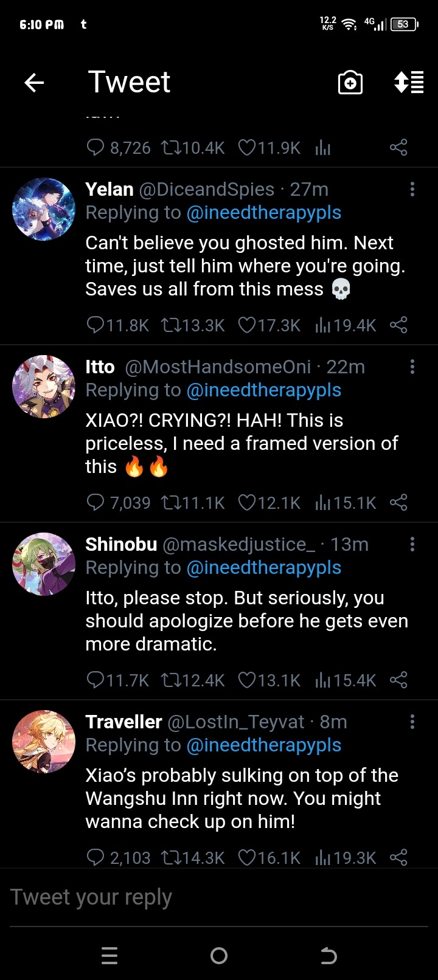
Task: Retweet Itto's reply
Action: 171,503
